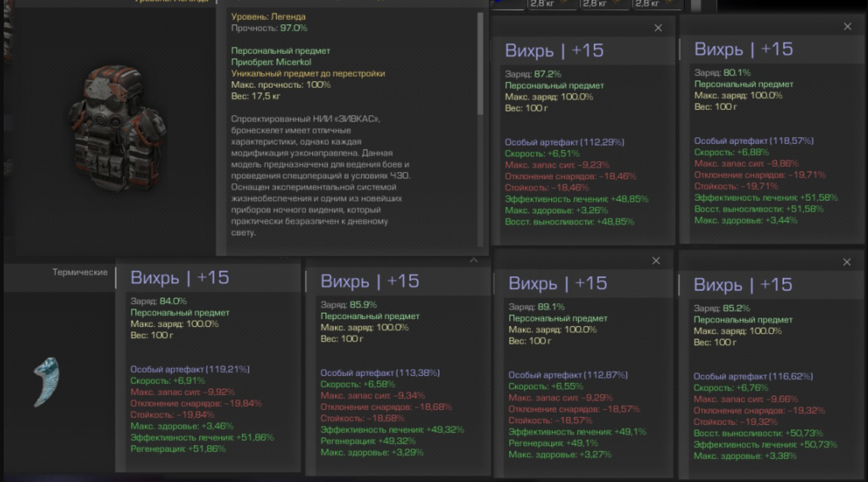The width and height of the screenshot is (868, 482).
Task: Click 'Приобрел: Micerkol' owner line
Action: coord(271,62)
